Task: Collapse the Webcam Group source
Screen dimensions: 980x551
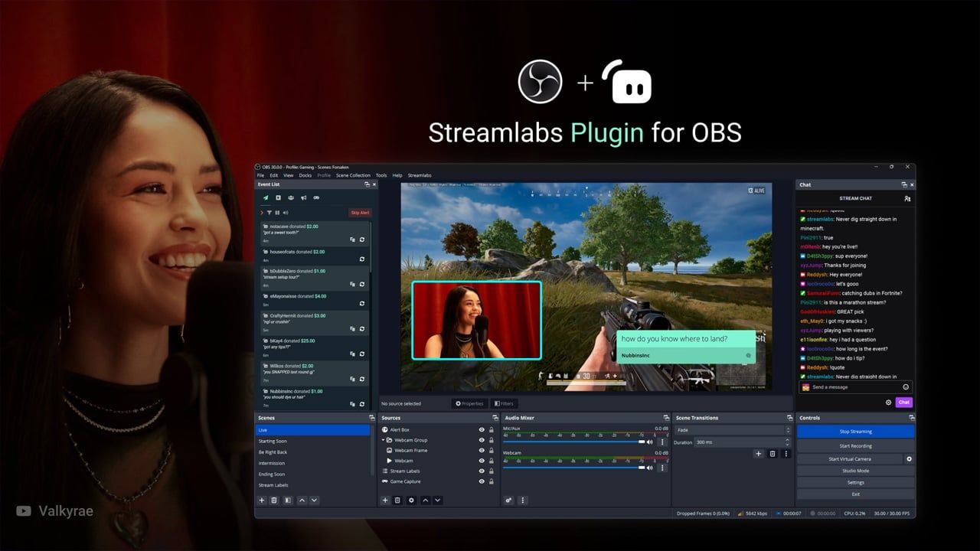Action: pos(383,440)
